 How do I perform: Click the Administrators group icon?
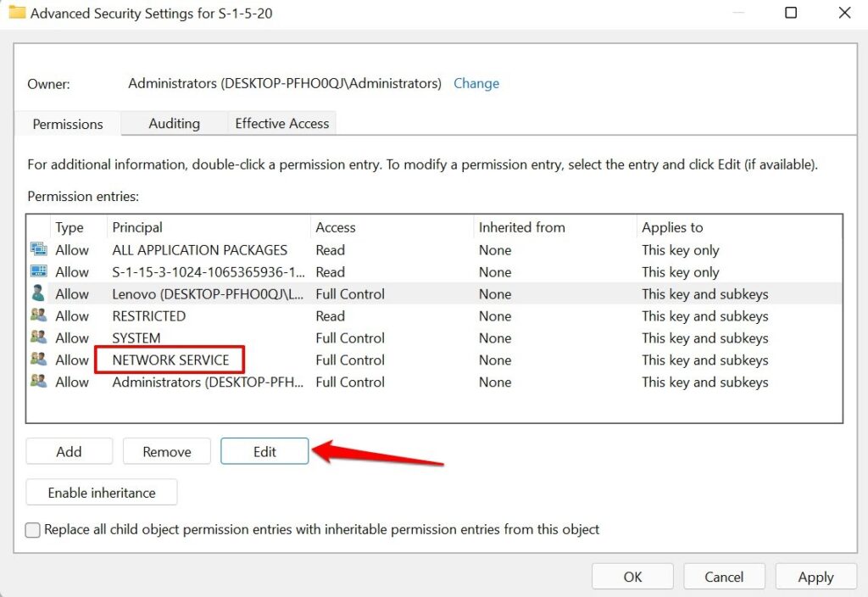tap(38, 382)
